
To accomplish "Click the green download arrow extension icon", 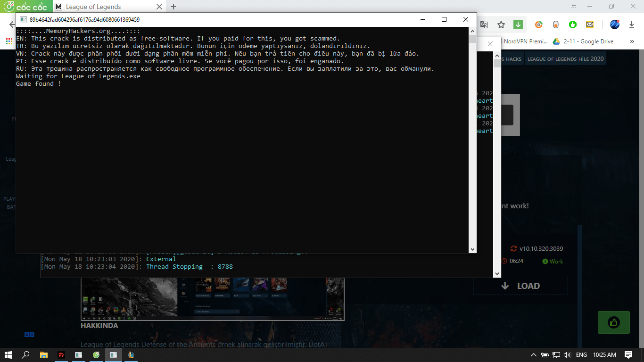I will click(518, 25).
